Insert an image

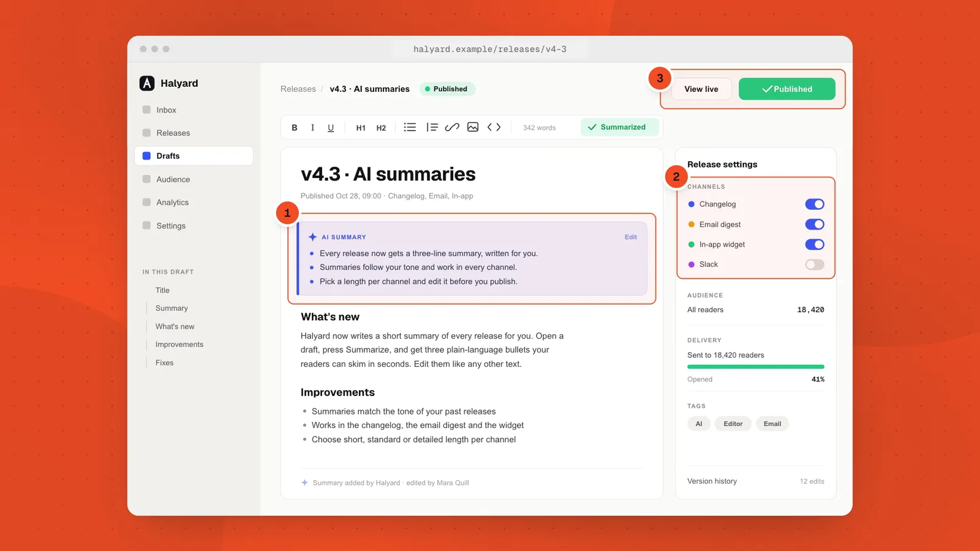tap(473, 127)
